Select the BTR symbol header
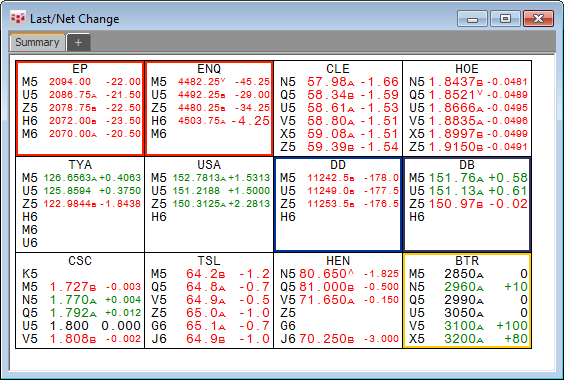 [467, 261]
